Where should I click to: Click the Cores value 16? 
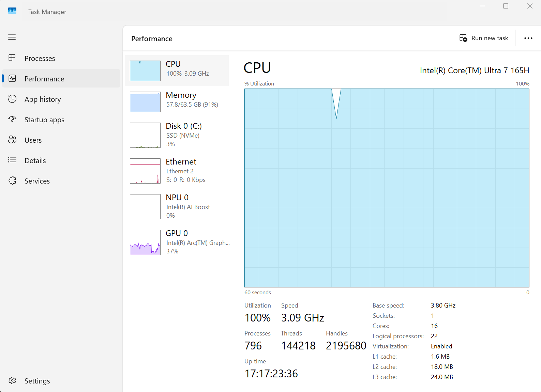point(434,326)
